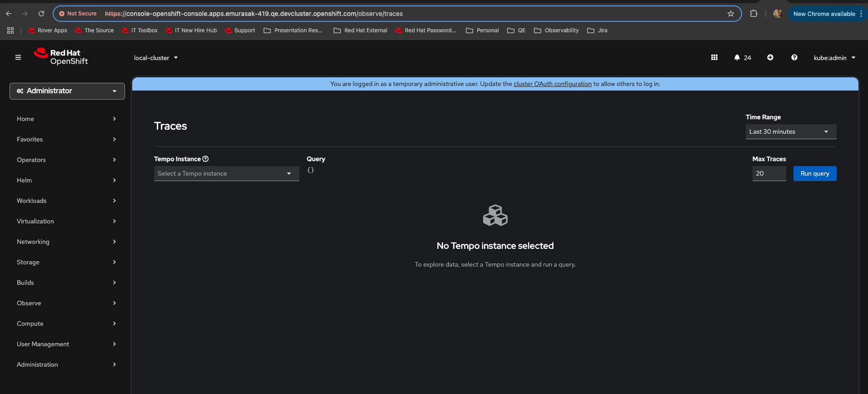Screen dimensions: 868x394
Task: Go back in browser history
Action: coord(9,14)
